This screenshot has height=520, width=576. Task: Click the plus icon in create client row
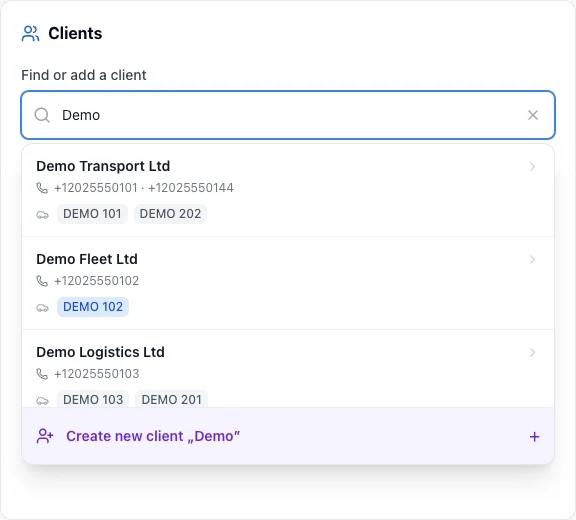tap(534, 437)
